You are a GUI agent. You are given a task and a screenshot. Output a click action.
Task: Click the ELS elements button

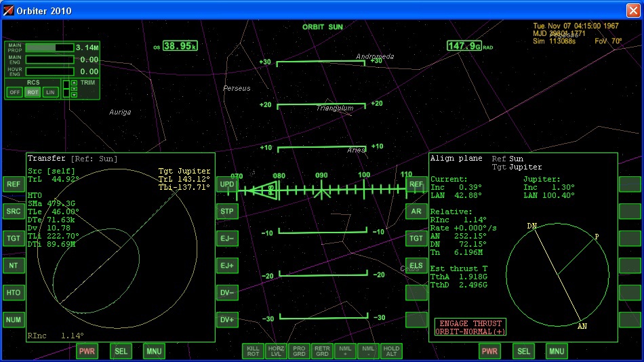coord(416,266)
